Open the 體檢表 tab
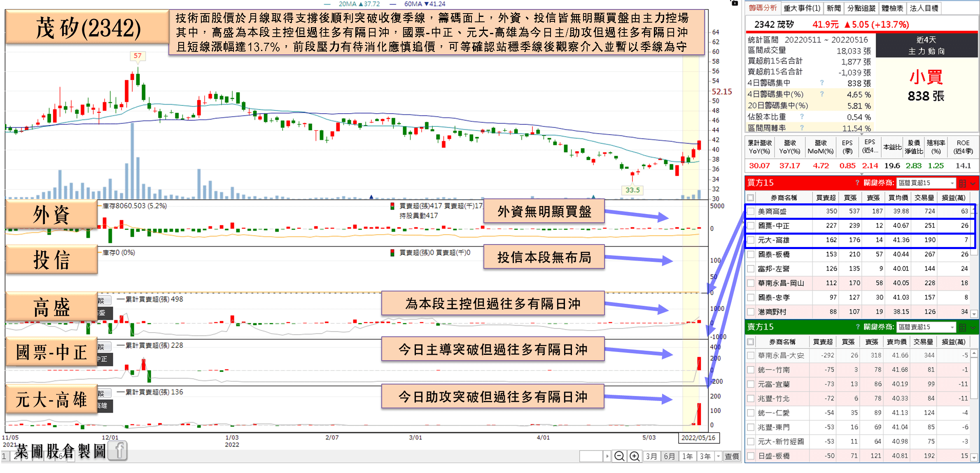 892,8
